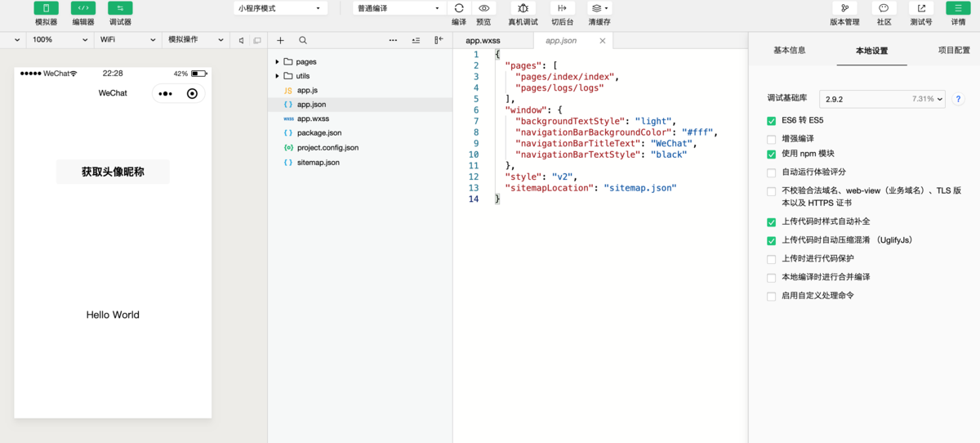This screenshot has width=980, height=443.
Task: Close the app.json editor tab
Action: tap(603, 41)
